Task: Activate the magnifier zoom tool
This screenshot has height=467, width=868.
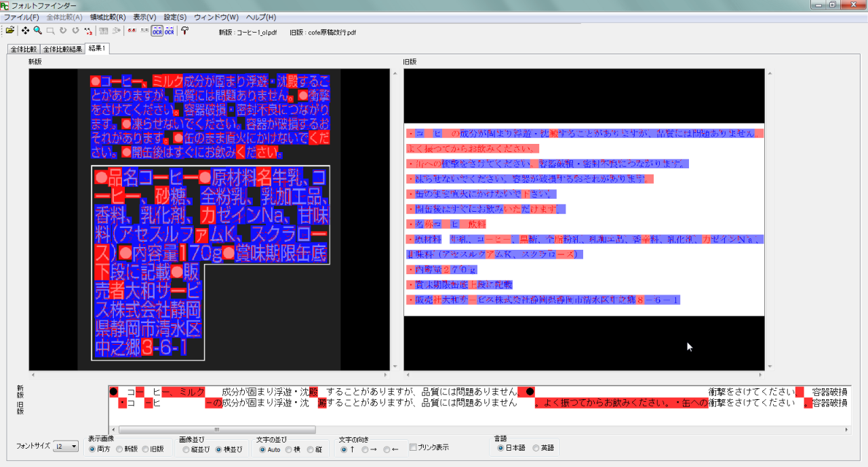Action: click(x=38, y=31)
